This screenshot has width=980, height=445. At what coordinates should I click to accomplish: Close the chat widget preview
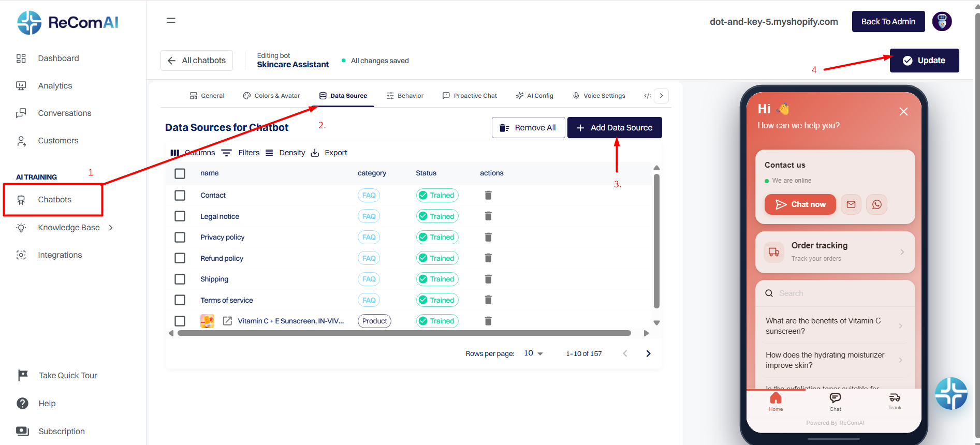coord(903,111)
